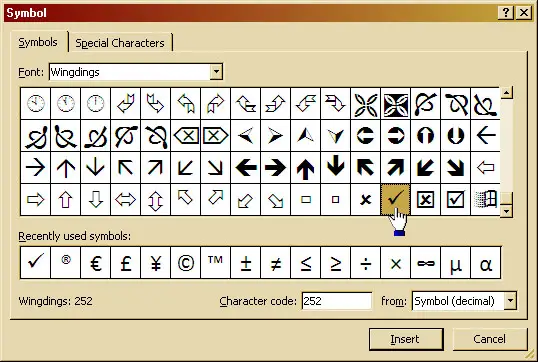The image size is (538, 362).
Task: Click into the Character code field
Action: pyautogui.click(x=337, y=301)
